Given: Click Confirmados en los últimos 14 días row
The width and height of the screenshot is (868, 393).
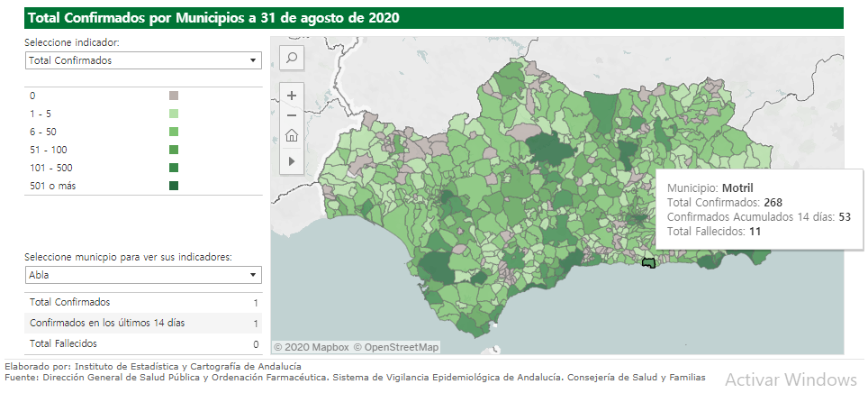Looking at the screenshot, I should click(x=142, y=323).
